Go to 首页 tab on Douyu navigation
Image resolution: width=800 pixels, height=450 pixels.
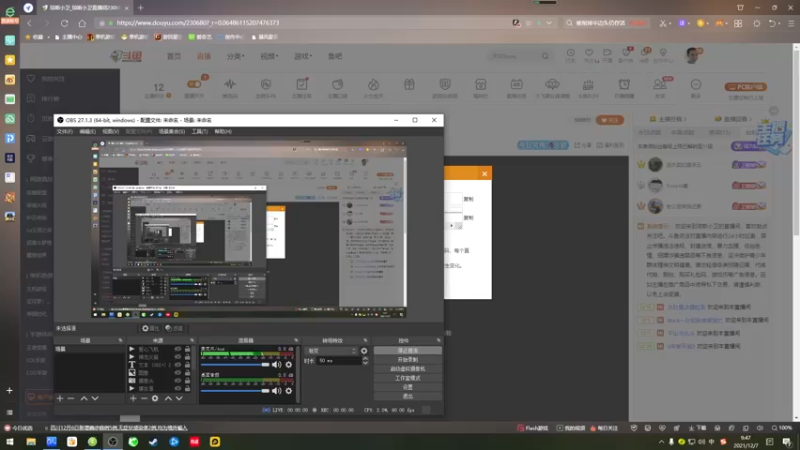point(174,56)
